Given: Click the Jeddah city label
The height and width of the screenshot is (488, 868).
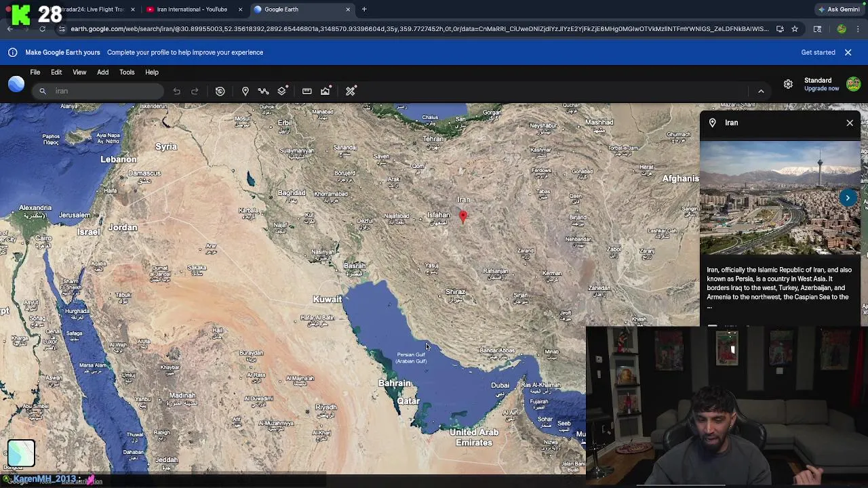Looking at the screenshot, I should pyautogui.click(x=166, y=460).
